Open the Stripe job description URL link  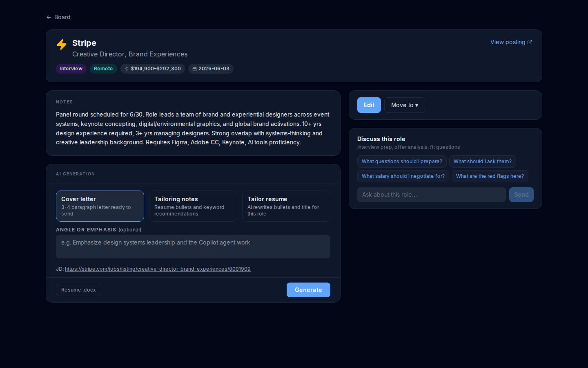(x=158, y=269)
